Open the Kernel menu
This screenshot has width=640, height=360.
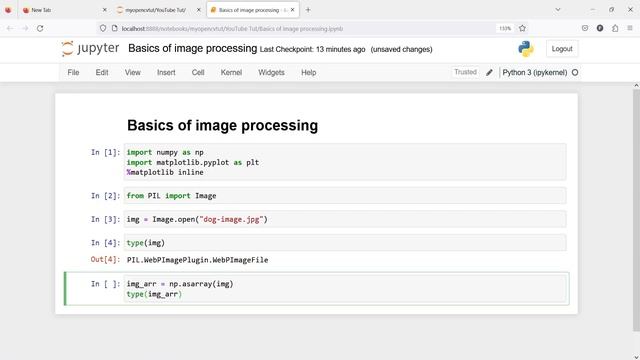point(231,73)
